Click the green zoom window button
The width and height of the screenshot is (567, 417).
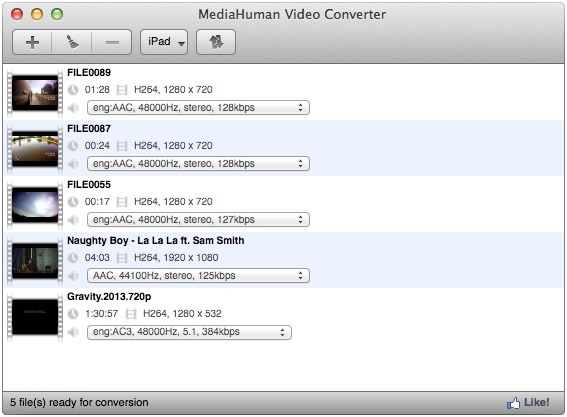pos(57,14)
